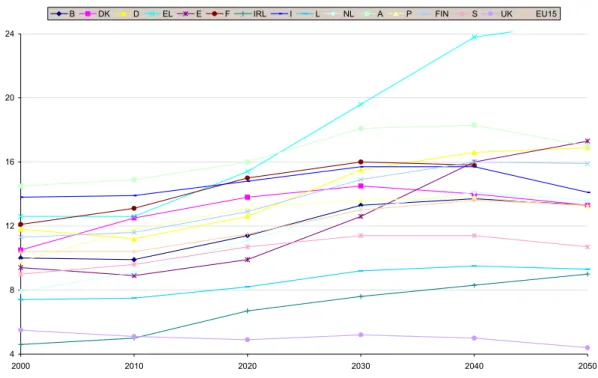Click the purple E cross at 2030
Viewport: 598px width, 378px height.
(361, 216)
